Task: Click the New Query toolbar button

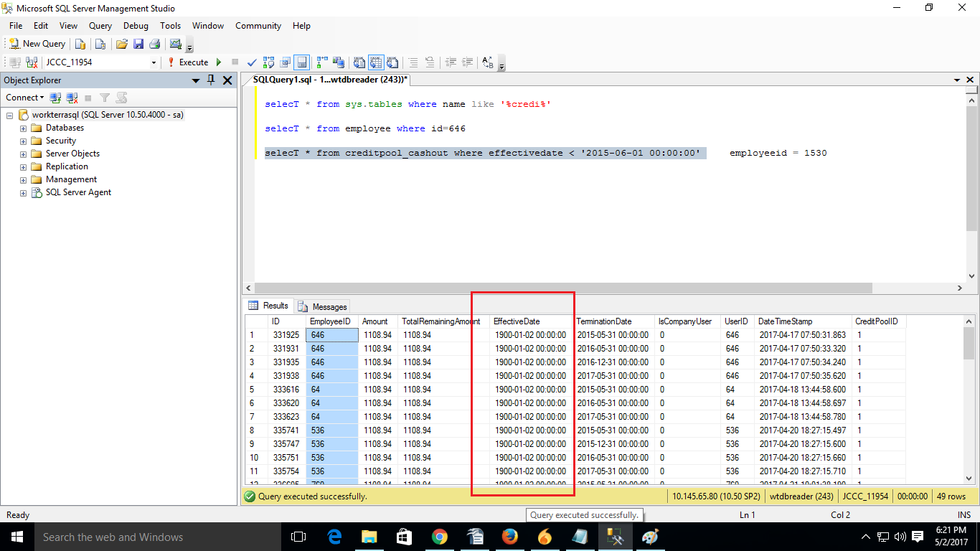Action: pos(37,44)
